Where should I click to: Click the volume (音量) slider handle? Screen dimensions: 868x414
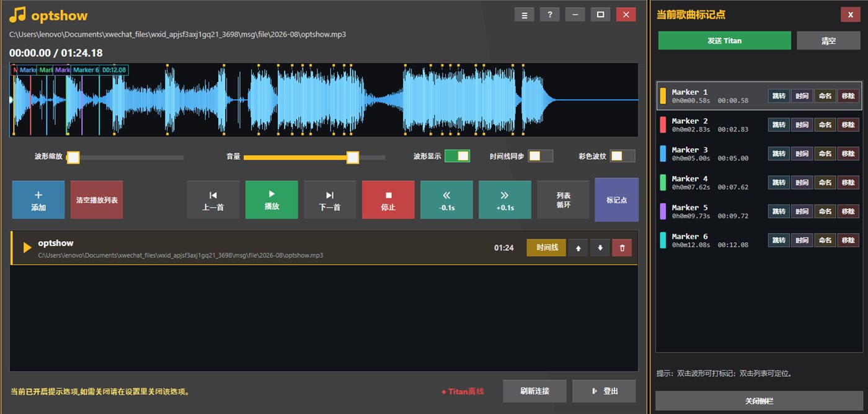353,157
